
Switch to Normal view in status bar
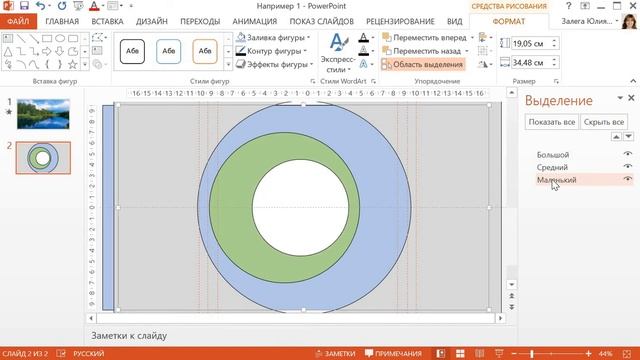[x=440, y=353]
